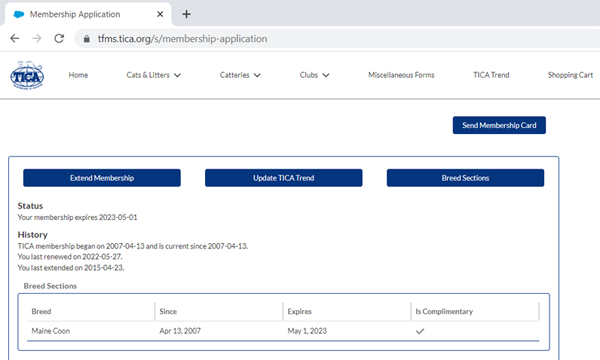Click 'TICA membership began on 2007-04-13' line
This screenshot has height=360, width=600.
pyautogui.click(x=133, y=246)
